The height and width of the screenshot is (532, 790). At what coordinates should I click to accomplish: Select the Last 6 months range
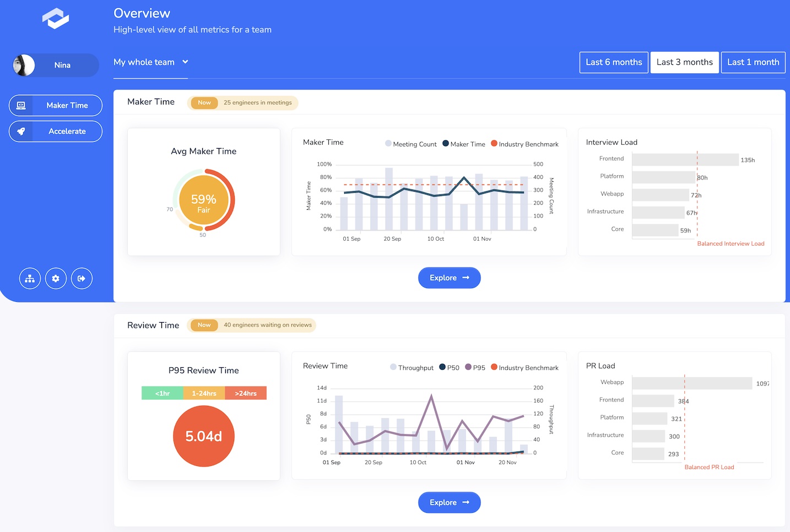tap(614, 62)
